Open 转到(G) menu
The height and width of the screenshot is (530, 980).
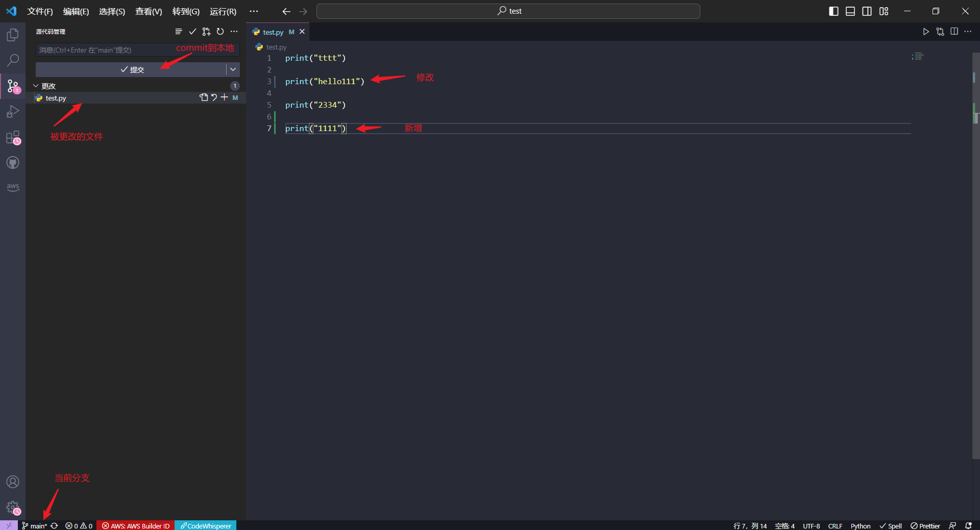click(186, 11)
